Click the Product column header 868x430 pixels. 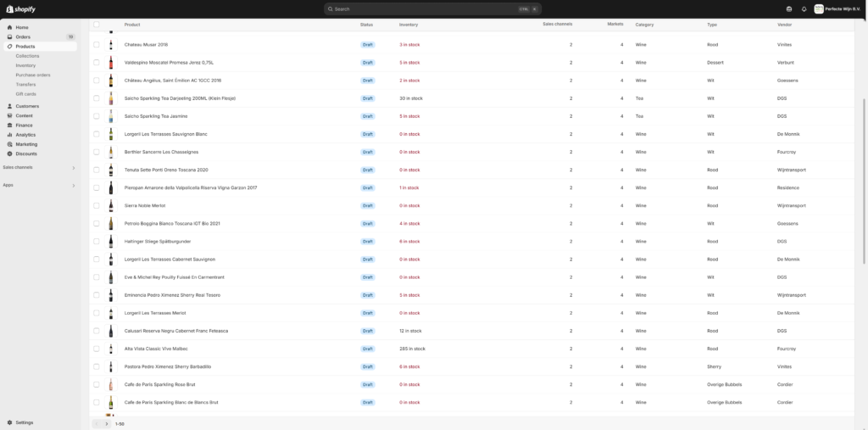(x=131, y=25)
